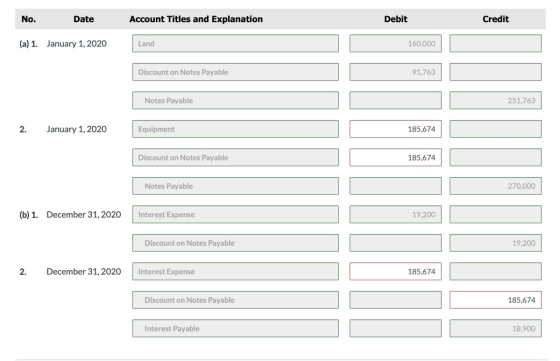
Task: Click "December 31, 2020" date beside (b) 1.
Action: click(x=84, y=215)
